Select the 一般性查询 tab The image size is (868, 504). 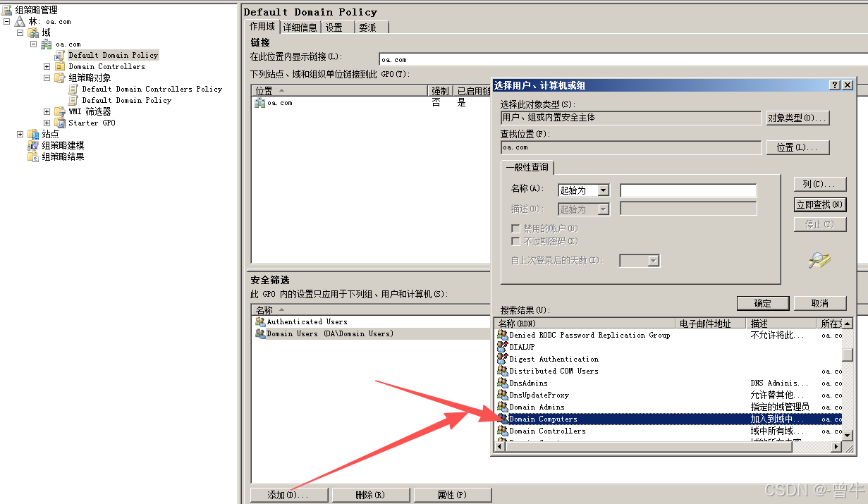pos(528,168)
